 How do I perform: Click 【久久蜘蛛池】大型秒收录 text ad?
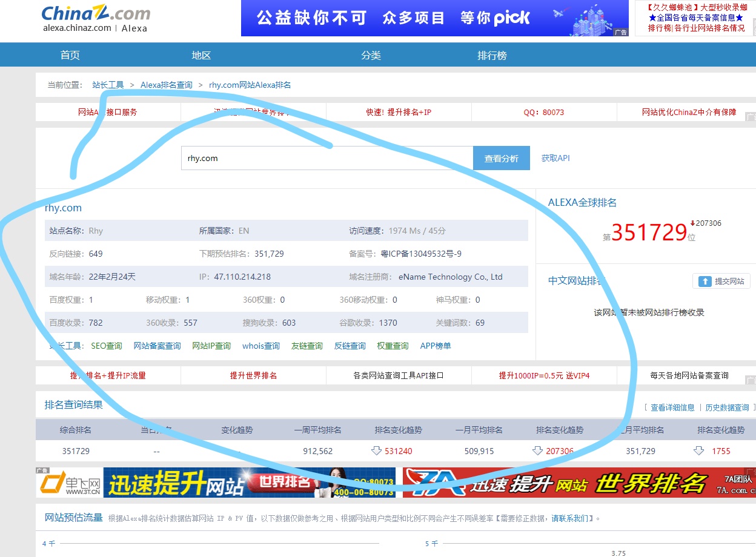(x=697, y=7)
